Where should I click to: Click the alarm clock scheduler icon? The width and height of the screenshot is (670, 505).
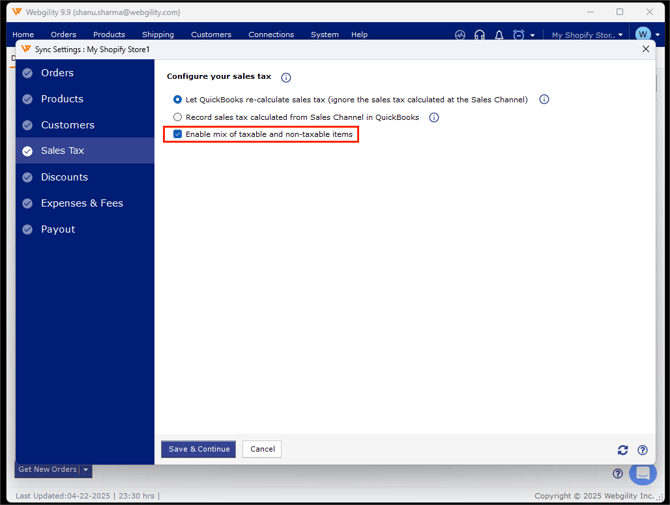519,35
